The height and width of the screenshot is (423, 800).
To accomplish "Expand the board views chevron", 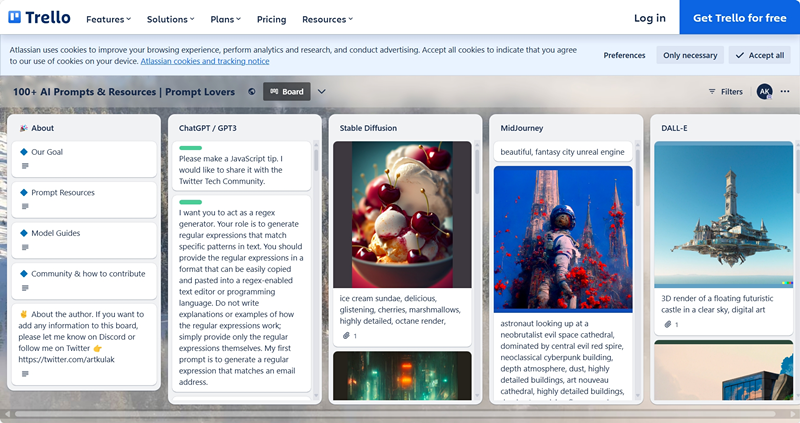I will tap(321, 92).
